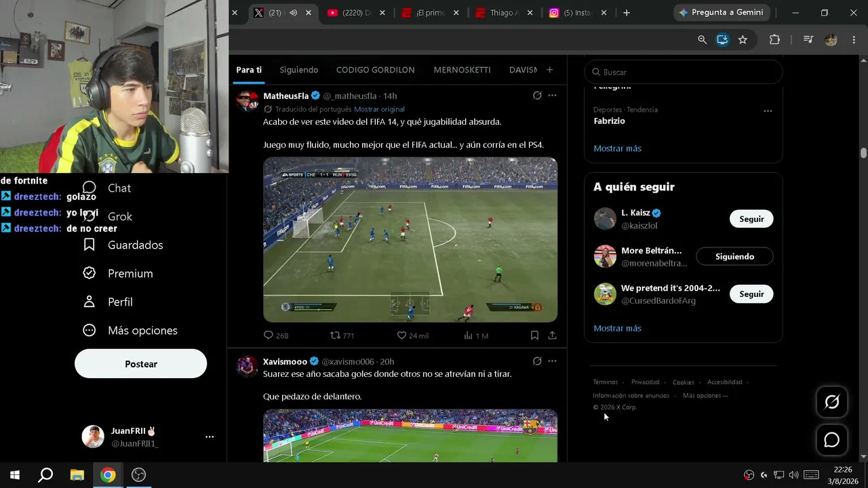Open the Chrome profile avatar

point(831,40)
